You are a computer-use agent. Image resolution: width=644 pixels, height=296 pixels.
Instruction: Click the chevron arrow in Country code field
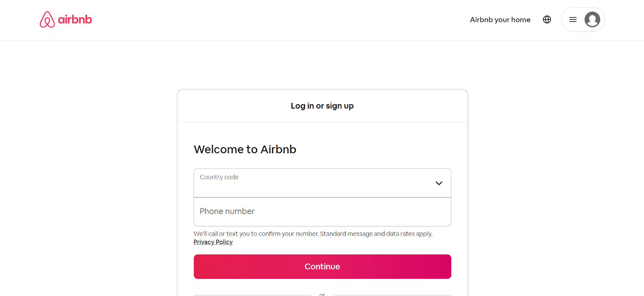click(439, 183)
